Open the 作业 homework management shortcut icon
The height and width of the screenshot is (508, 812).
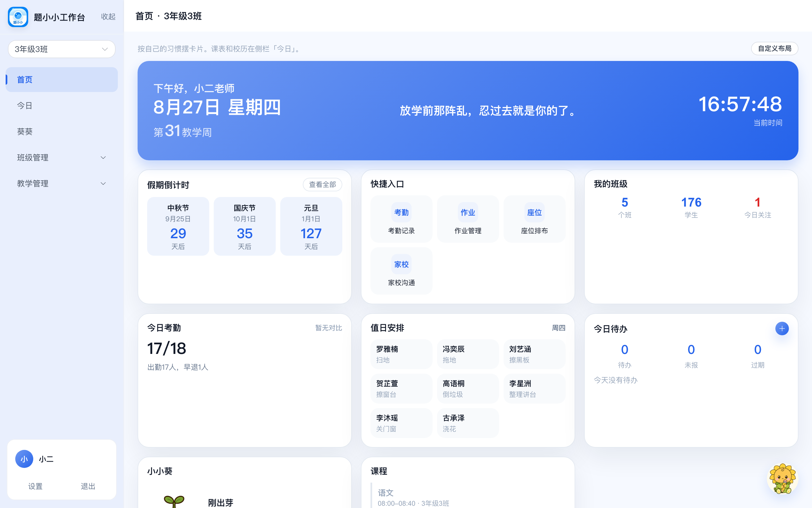point(468,212)
